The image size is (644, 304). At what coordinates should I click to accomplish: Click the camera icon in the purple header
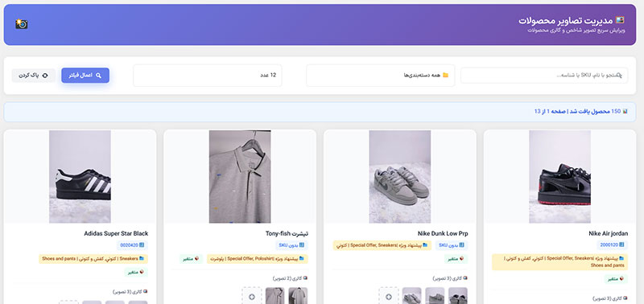[22, 24]
